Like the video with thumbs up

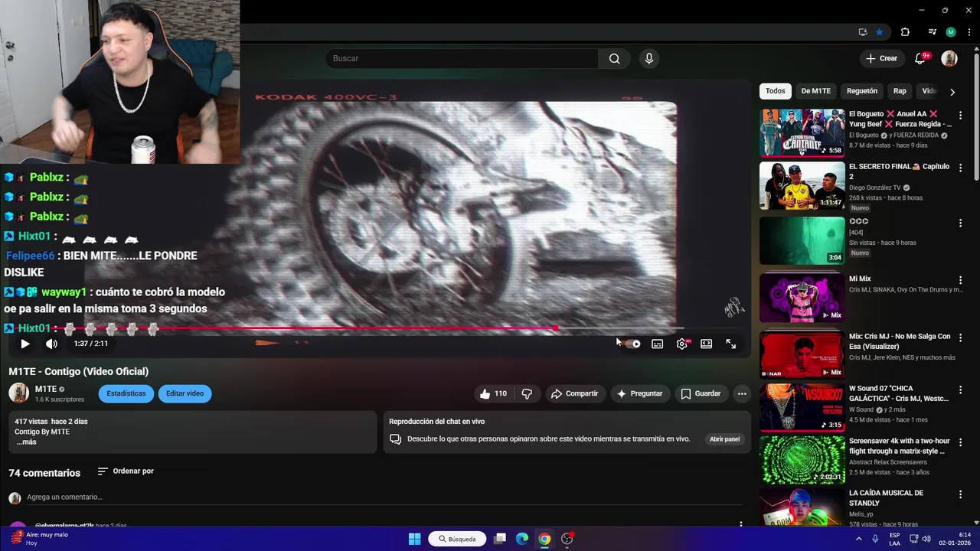493,393
